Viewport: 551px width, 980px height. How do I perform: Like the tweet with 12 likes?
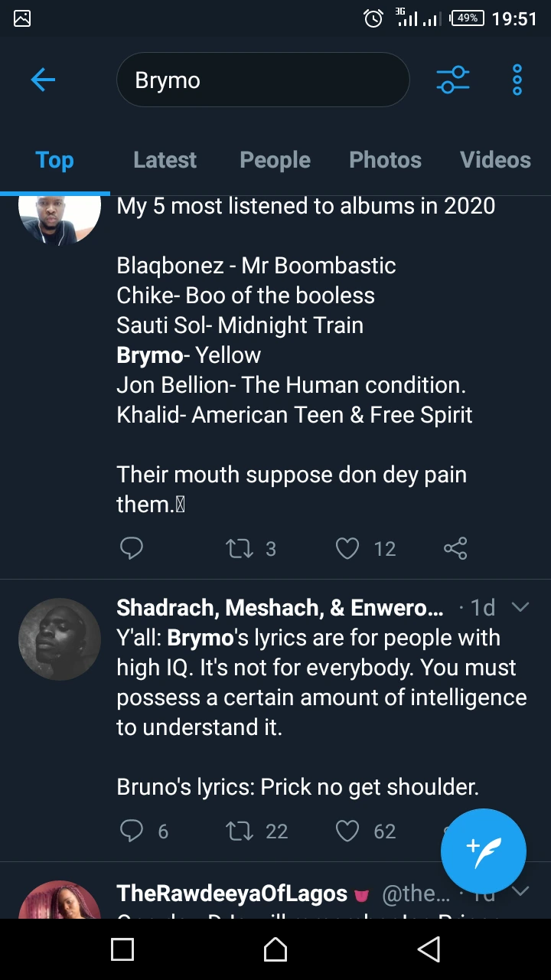tap(347, 548)
